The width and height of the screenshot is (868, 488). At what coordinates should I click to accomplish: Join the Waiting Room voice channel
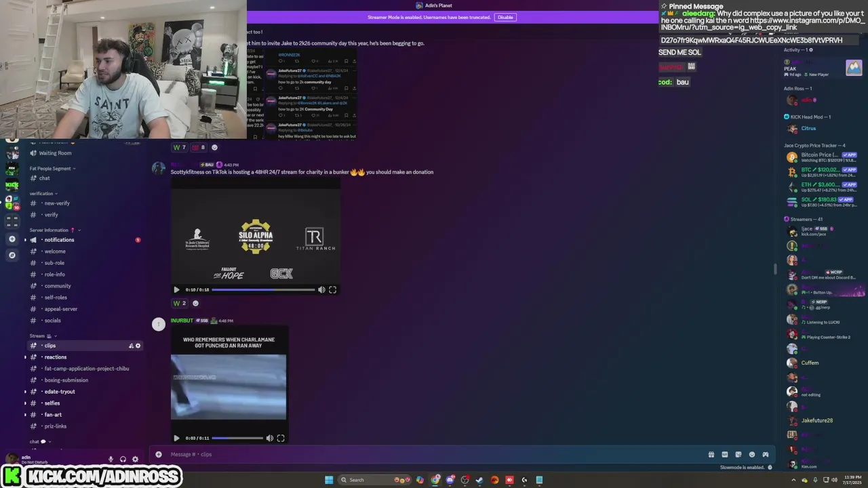pos(85,153)
